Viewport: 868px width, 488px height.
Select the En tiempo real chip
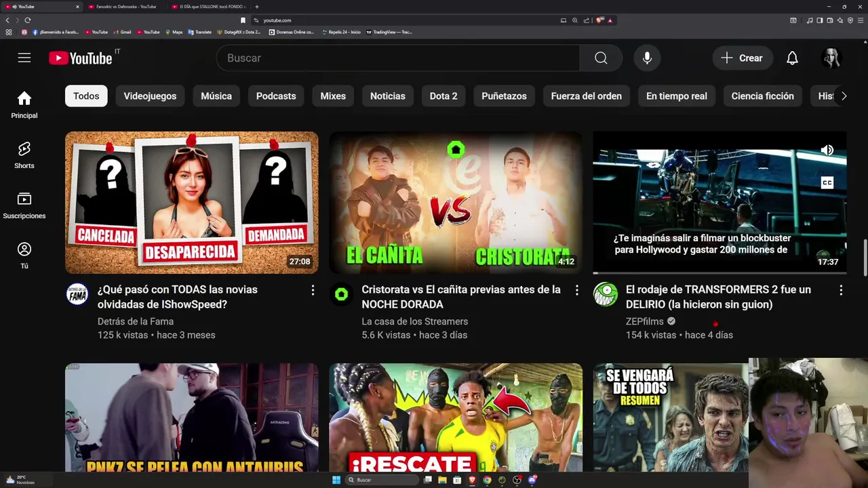click(677, 96)
